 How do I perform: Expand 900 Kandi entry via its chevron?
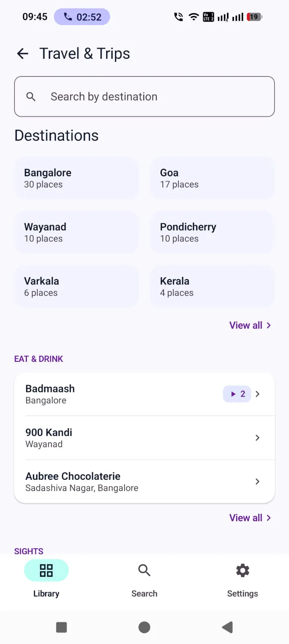pyautogui.click(x=258, y=438)
